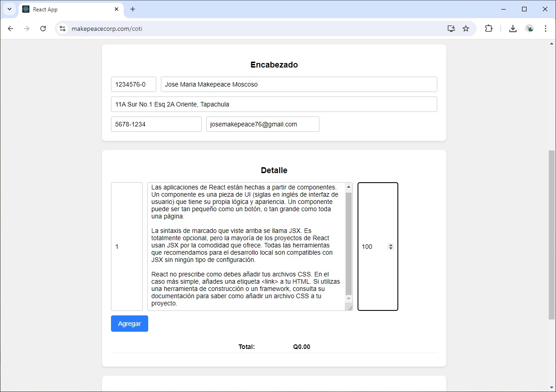Image resolution: width=556 pixels, height=392 pixels.
Task: Click the price field showing 100
Action: 378,247
